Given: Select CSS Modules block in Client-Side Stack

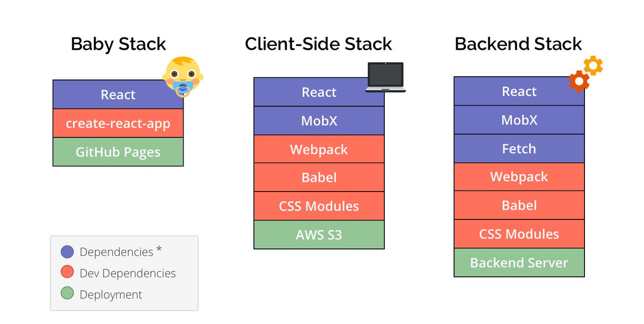Looking at the screenshot, I should pyautogui.click(x=319, y=206).
